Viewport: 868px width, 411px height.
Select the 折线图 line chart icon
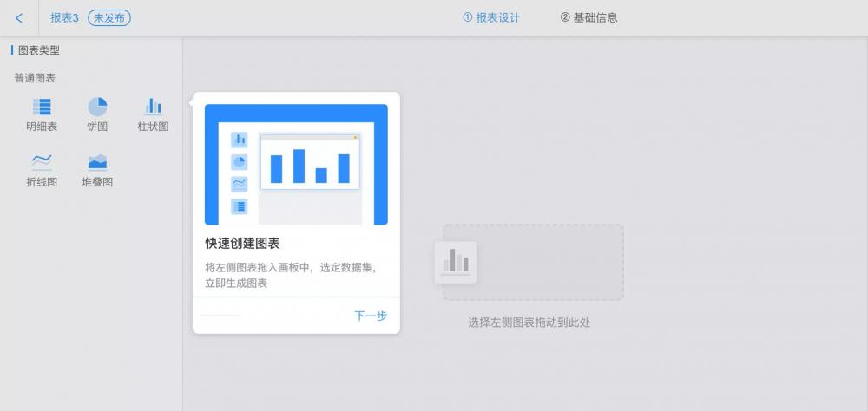pos(42,162)
